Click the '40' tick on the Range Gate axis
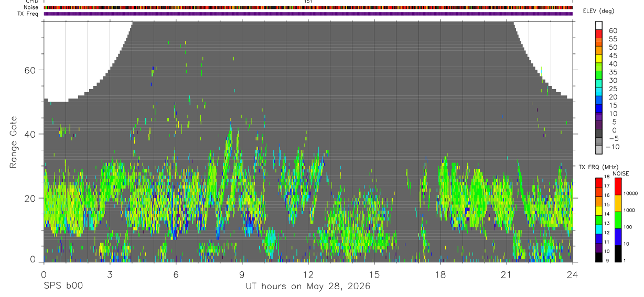The width and height of the screenshot is (644, 297). (31, 134)
